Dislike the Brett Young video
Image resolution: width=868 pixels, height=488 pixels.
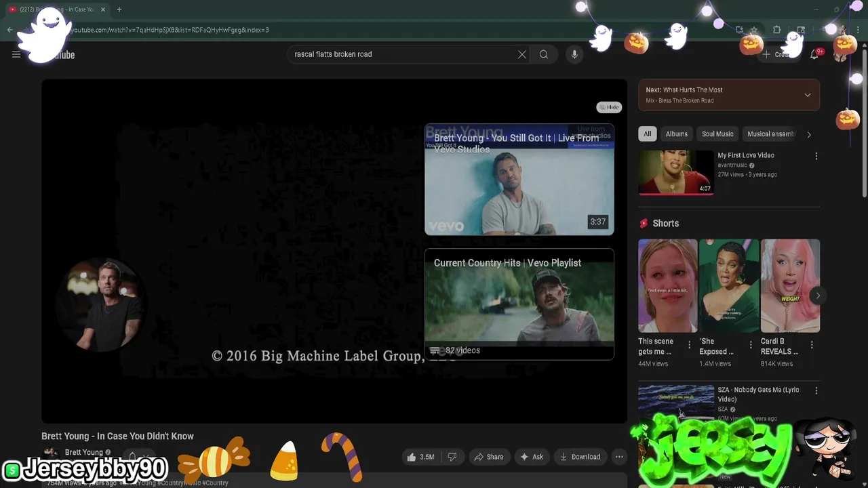point(452,457)
